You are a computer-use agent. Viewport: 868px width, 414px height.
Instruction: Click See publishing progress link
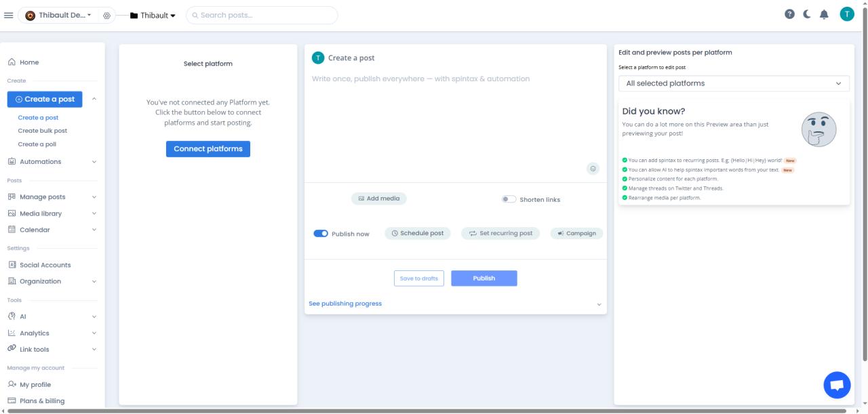coord(345,304)
